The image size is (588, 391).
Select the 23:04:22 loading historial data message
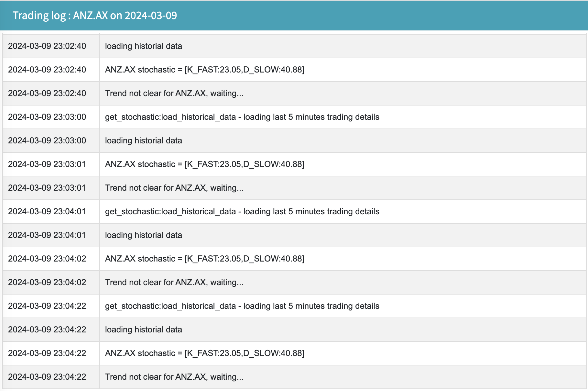point(143,330)
